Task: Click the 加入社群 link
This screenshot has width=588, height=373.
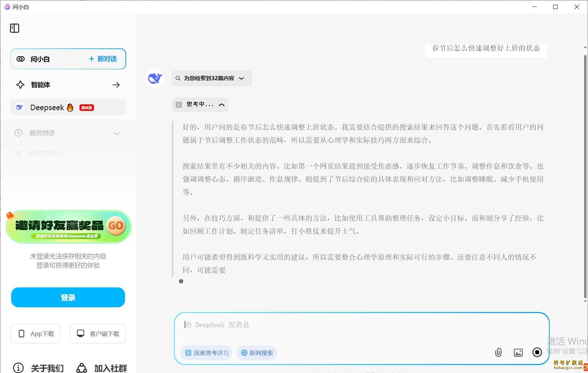Action: (111, 368)
